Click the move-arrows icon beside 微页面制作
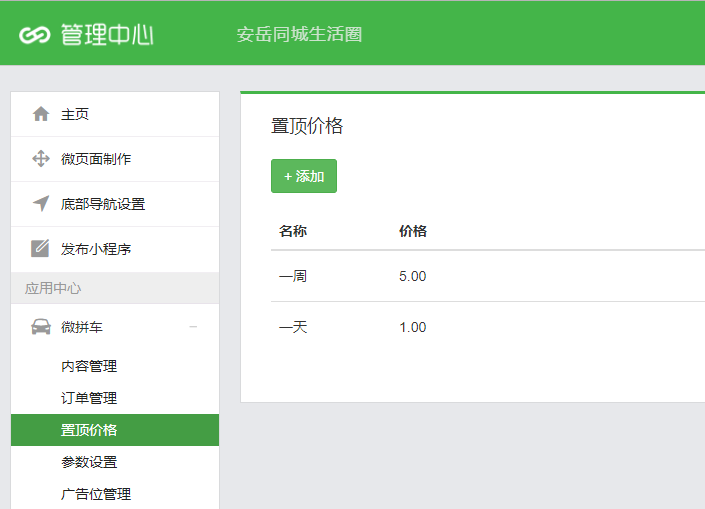The height and width of the screenshot is (509, 705). click(x=41, y=159)
